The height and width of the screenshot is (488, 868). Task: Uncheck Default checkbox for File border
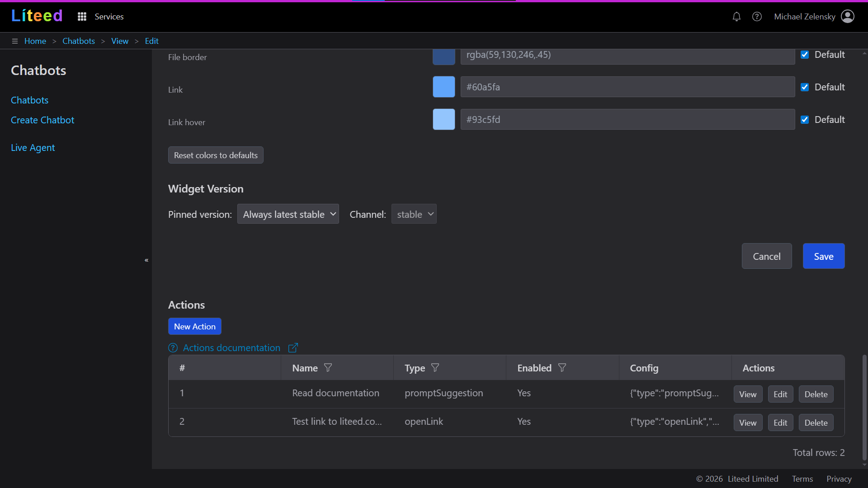point(805,55)
